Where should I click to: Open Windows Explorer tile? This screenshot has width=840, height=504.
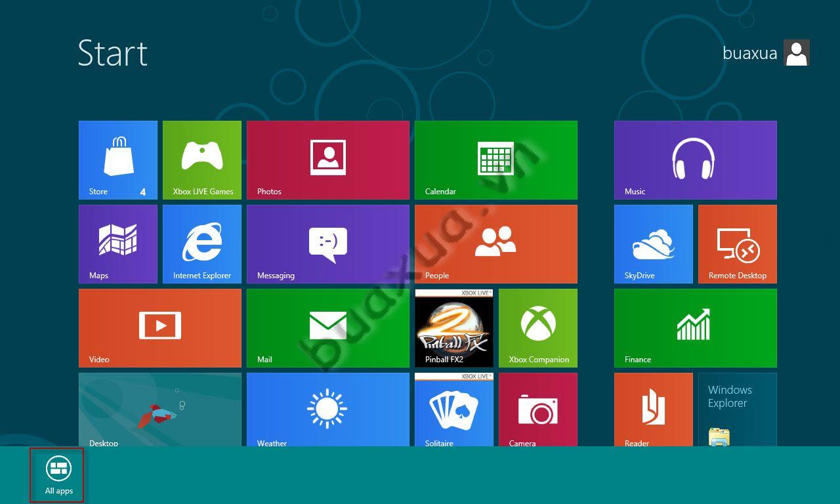tap(738, 409)
